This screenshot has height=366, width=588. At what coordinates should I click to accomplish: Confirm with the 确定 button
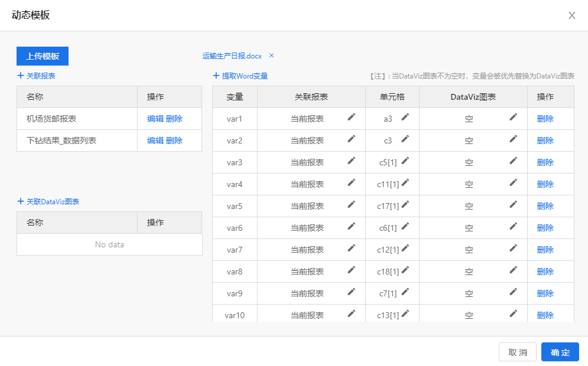(560, 352)
